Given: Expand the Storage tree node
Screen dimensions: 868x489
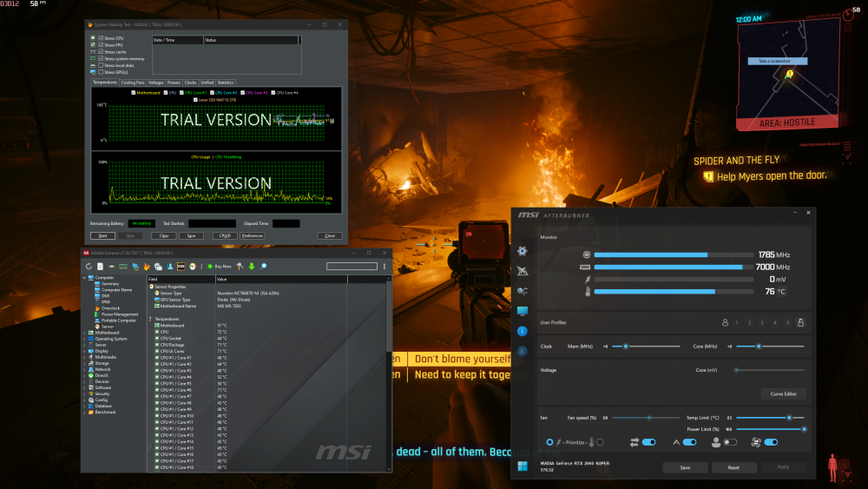Looking at the screenshot, I should 85,363.
